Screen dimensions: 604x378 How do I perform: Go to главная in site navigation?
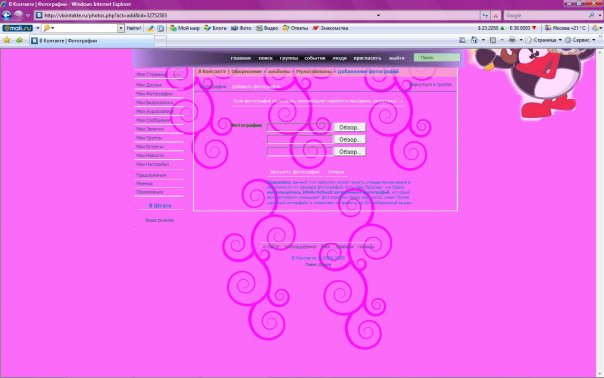[241, 58]
